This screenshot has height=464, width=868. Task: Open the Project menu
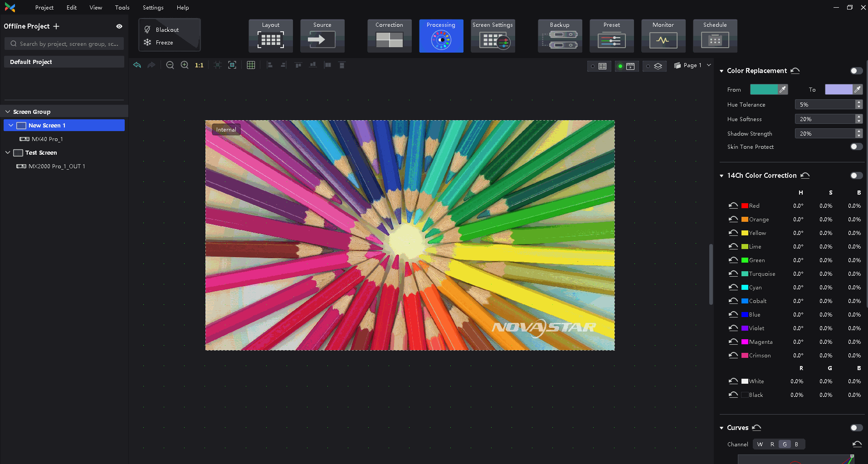(44, 7)
